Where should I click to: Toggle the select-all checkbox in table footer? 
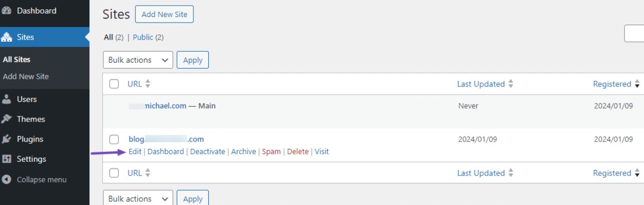coord(114,173)
